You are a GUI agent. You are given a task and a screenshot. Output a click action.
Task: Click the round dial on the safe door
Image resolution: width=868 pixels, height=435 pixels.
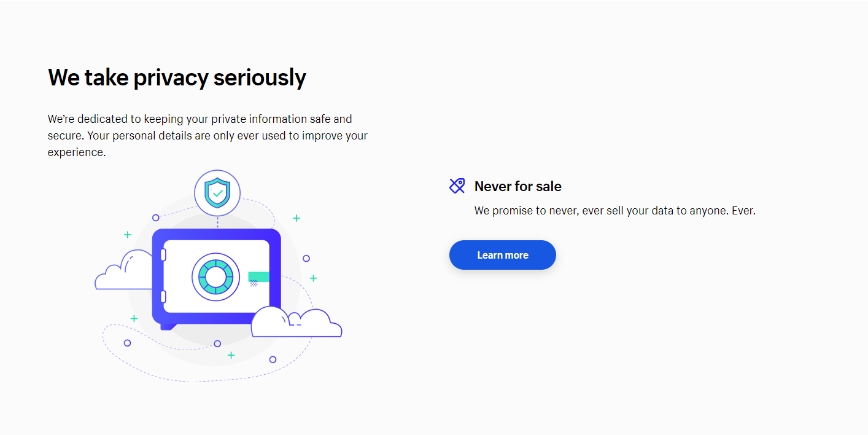point(215,276)
